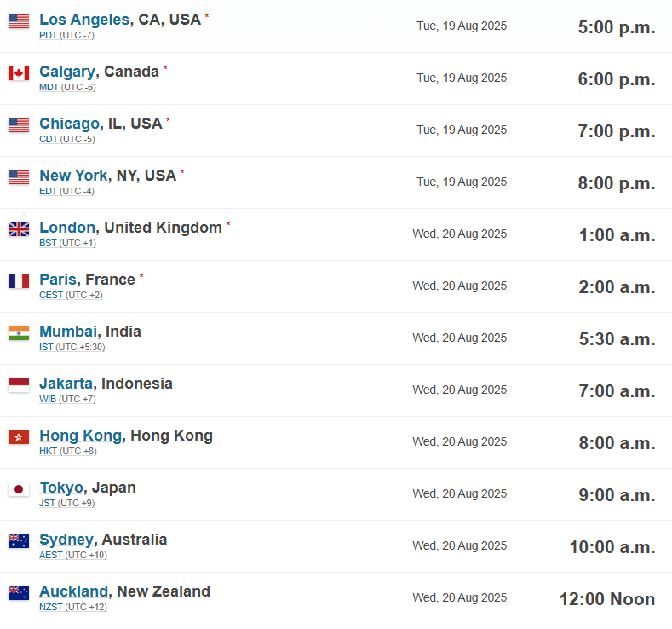
Task: Click the CEST (UTC +2) time zone link
Action: (72, 295)
